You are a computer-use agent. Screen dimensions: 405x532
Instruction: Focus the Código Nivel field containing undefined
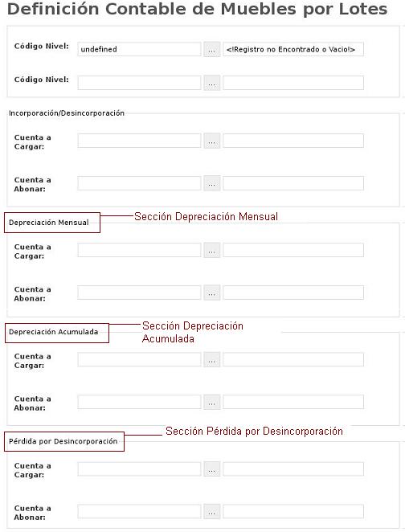(x=139, y=49)
